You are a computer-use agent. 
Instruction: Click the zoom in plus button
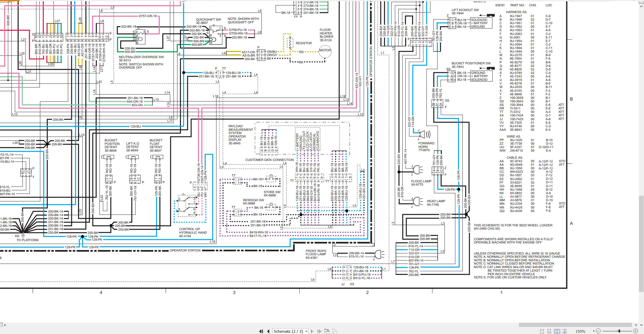click(635, 331)
